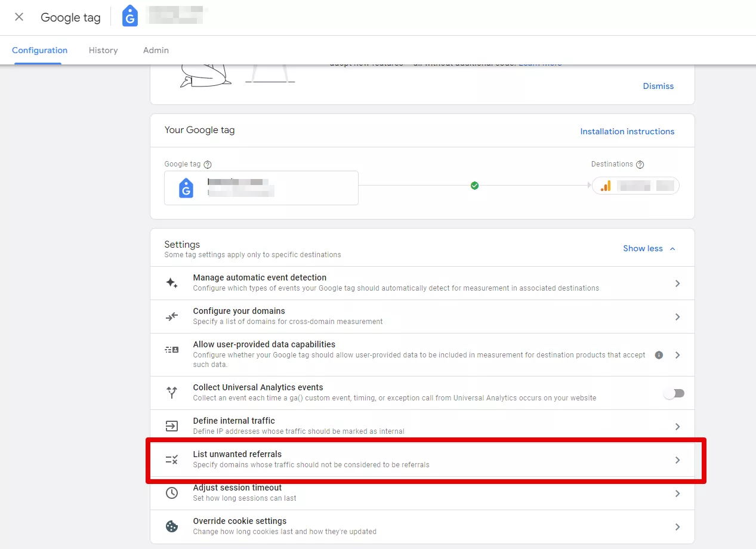756x549 pixels.
Task: Expand Adjust session timeout chevron
Action: click(x=677, y=494)
